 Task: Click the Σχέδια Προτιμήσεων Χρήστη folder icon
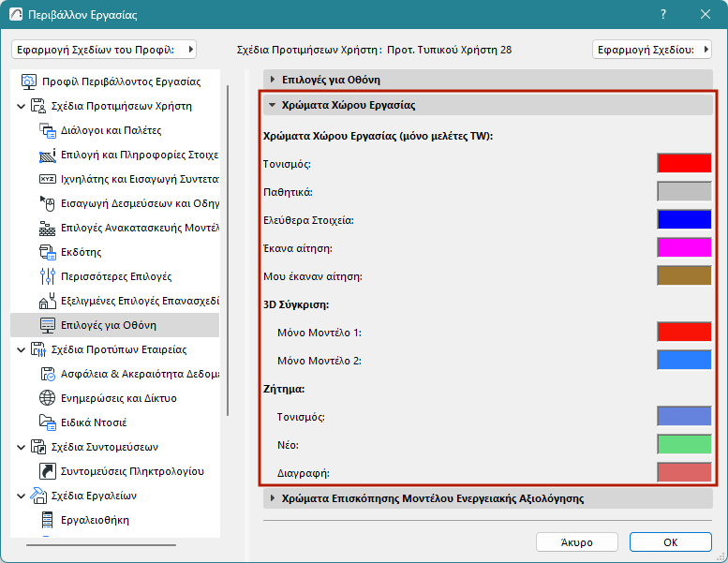point(38,106)
